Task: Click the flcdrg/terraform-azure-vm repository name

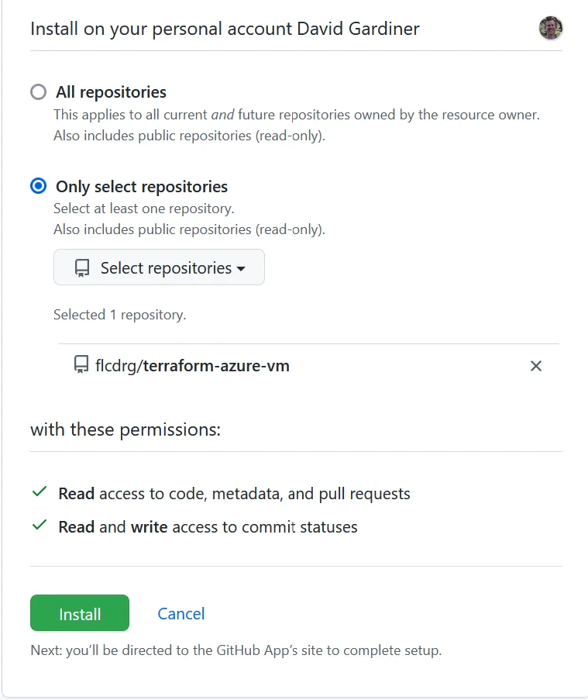Action: pos(192,365)
